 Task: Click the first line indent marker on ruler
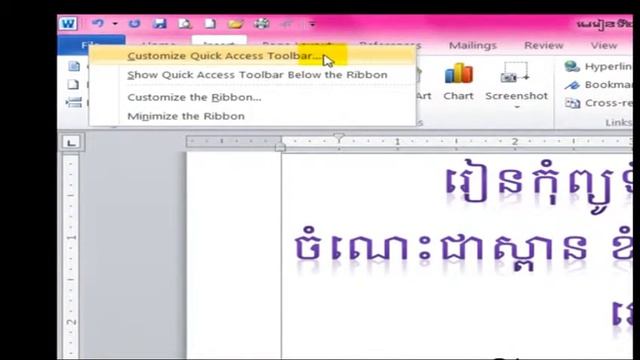coord(339,137)
